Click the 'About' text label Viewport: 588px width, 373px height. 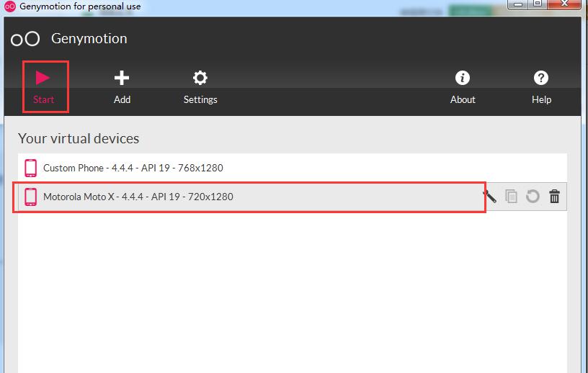pyautogui.click(x=463, y=99)
